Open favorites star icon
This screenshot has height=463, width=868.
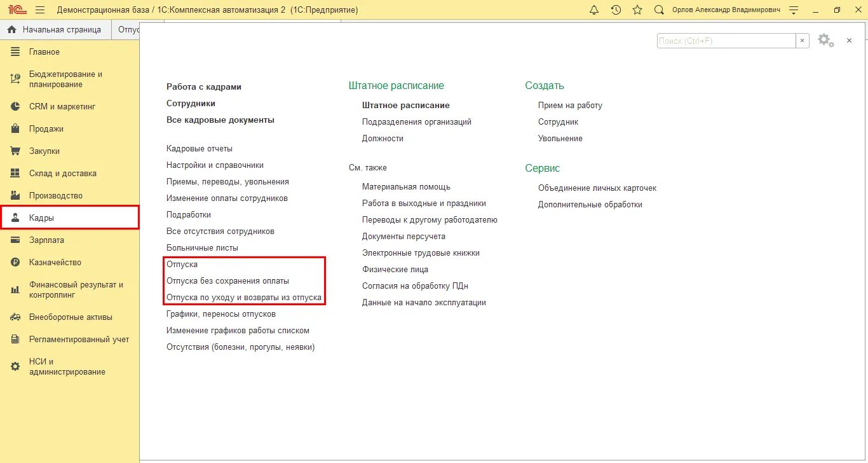coord(637,10)
